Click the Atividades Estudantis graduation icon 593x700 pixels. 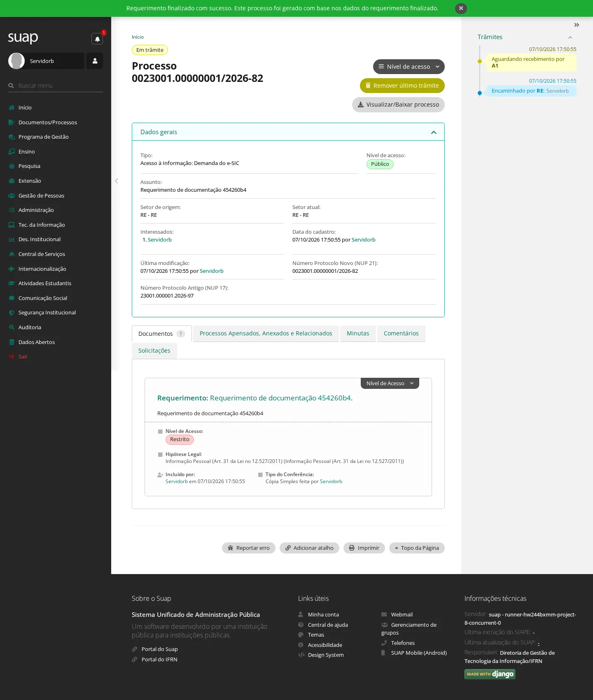(12, 283)
